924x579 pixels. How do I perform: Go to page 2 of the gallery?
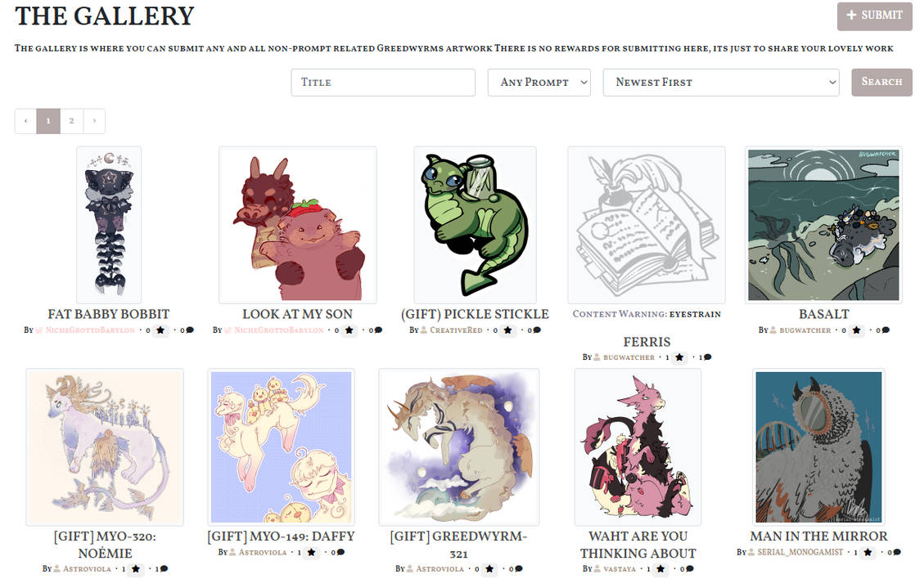[71, 121]
